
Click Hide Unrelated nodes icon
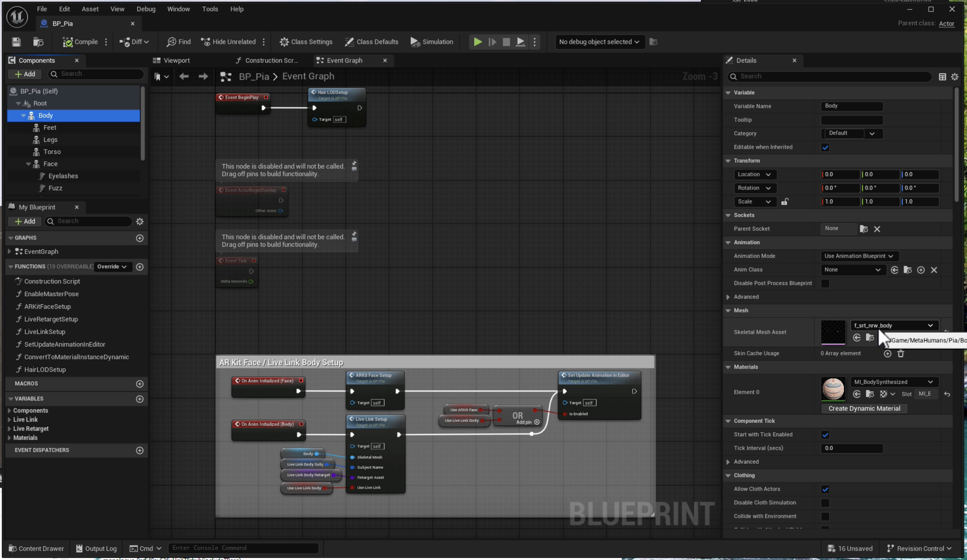[206, 42]
